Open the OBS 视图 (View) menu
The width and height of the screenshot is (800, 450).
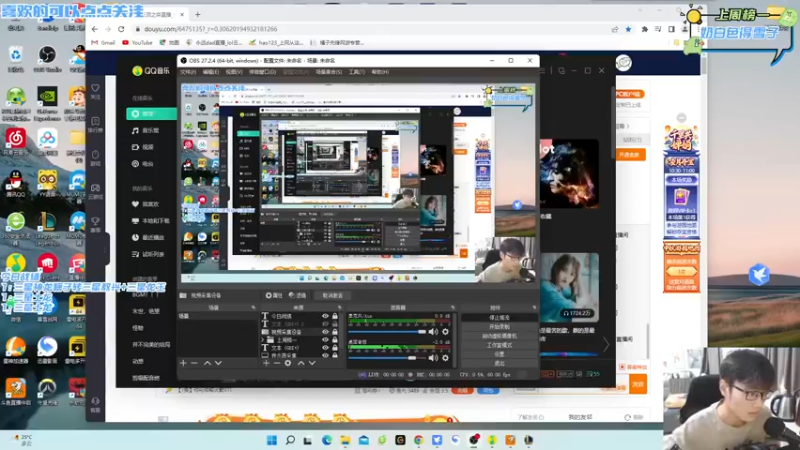click(x=234, y=72)
